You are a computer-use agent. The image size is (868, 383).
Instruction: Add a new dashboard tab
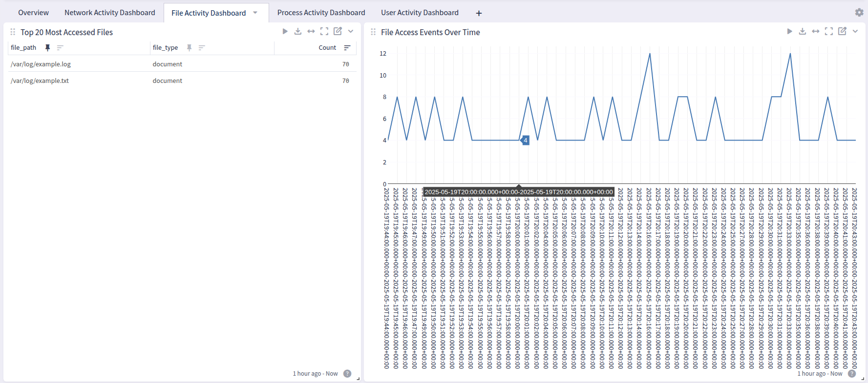tap(479, 13)
